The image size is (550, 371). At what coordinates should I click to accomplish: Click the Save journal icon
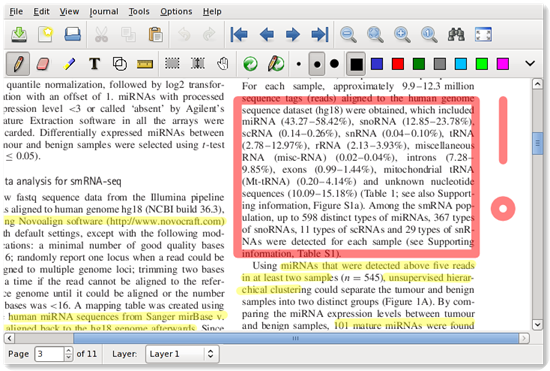(19, 34)
